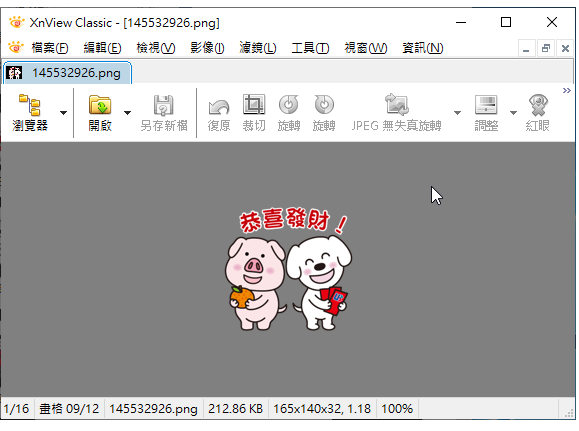Show more toolbar items via » chevron
Image resolution: width=579 pixels, height=431 pixels.
coord(566,90)
